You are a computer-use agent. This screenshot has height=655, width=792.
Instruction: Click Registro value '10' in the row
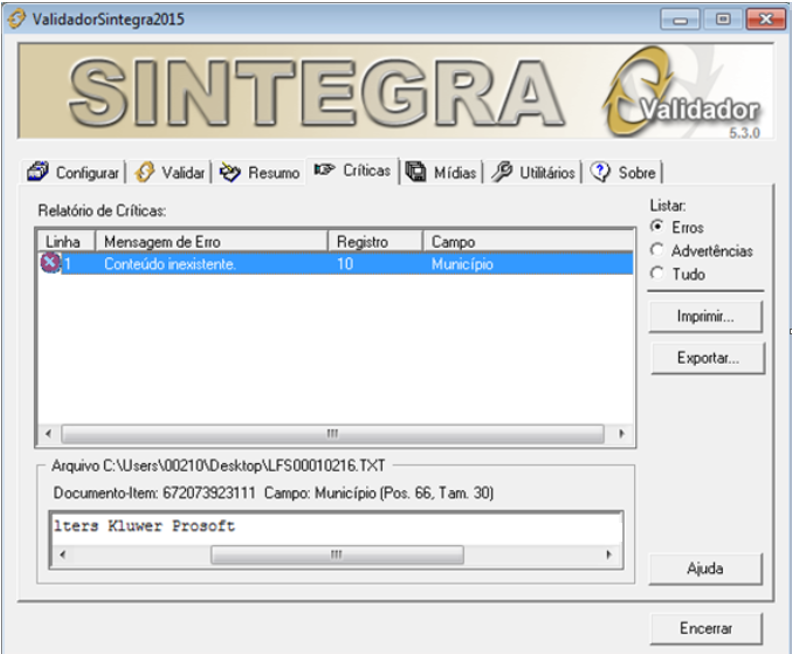coord(345,264)
